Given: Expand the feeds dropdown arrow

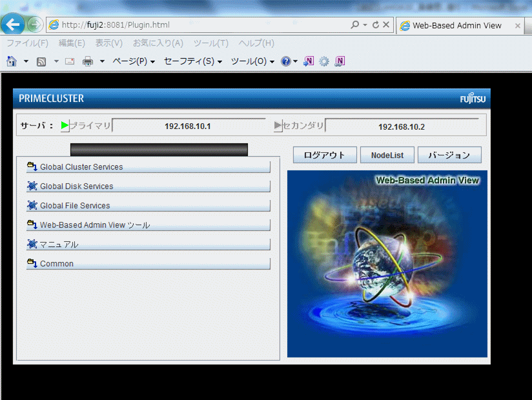Looking at the screenshot, I should coord(56,62).
